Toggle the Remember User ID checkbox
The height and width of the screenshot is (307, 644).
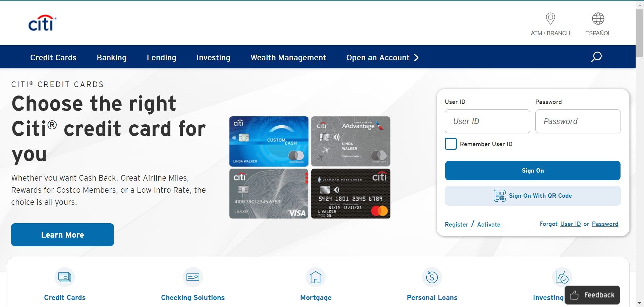[451, 144]
